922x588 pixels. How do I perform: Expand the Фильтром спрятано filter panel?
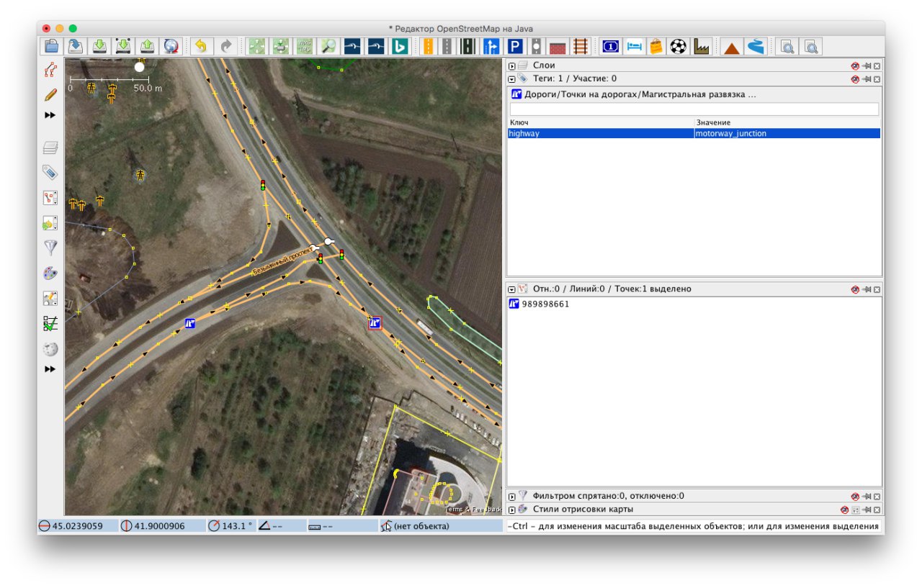click(512, 496)
